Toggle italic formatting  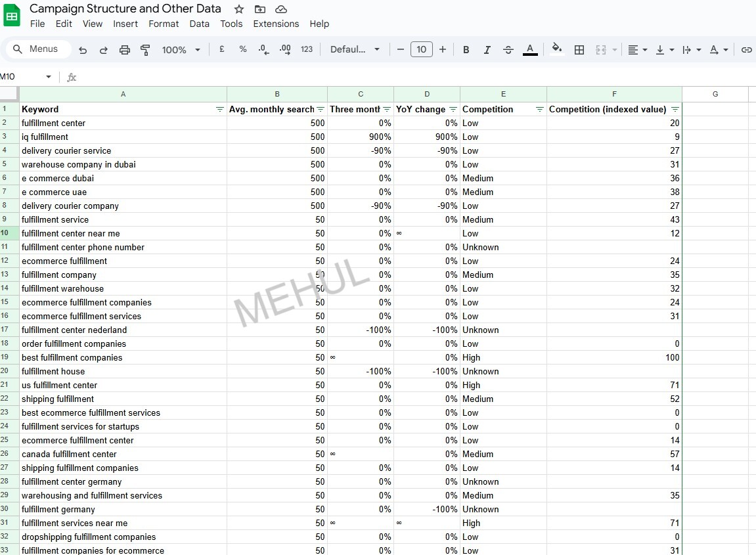[487, 49]
